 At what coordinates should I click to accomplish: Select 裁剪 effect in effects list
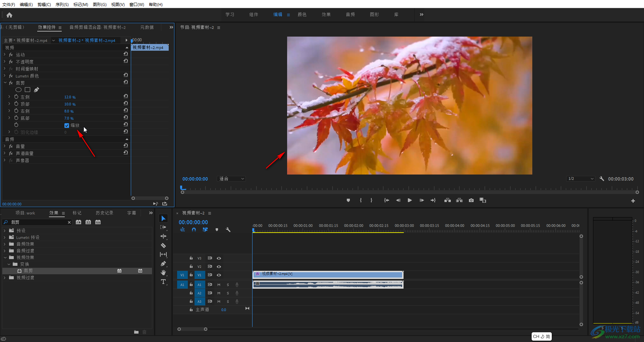[28, 271]
